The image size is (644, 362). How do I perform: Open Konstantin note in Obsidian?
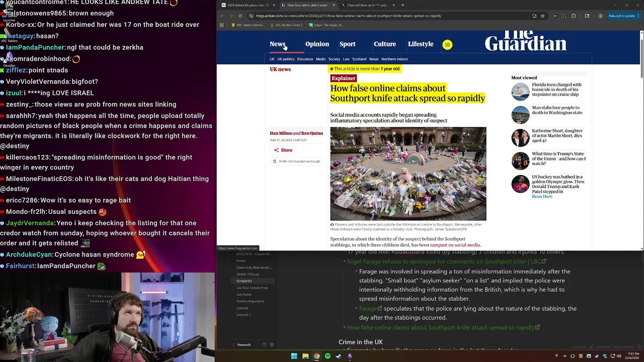pos(244,281)
